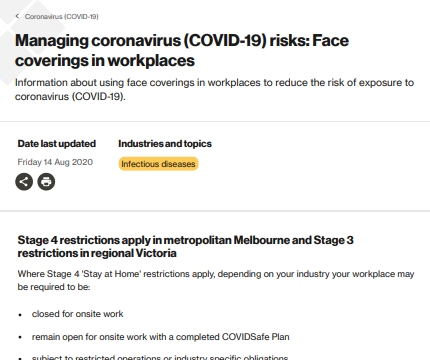Click the 'closed for onsite work' bullet
The image size is (430, 360).
click(77, 314)
